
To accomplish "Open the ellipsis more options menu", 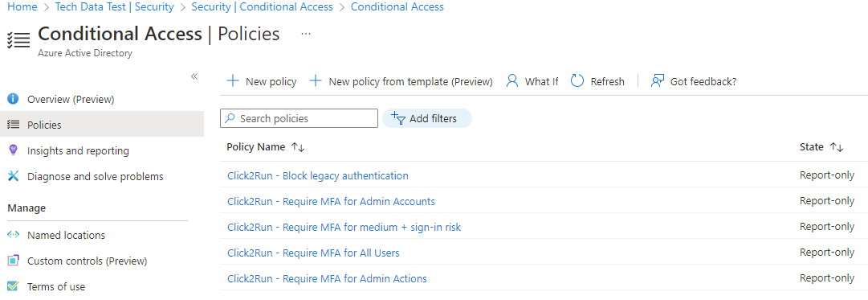I will [306, 34].
